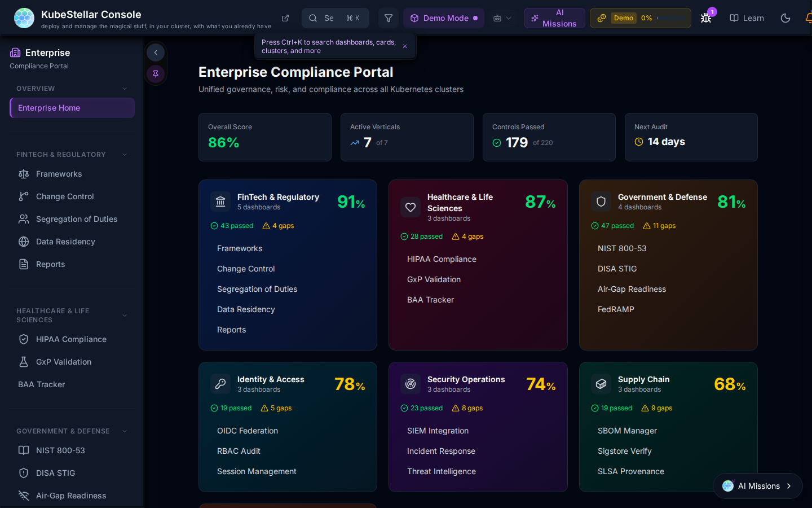Click the external link icon beside the search box
The width and height of the screenshot is (812, 508).
285,18
